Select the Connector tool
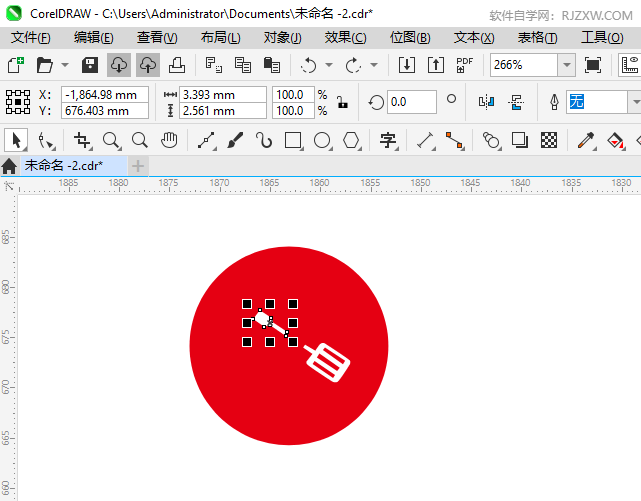641x501 pixels. (x=455, y=141)
